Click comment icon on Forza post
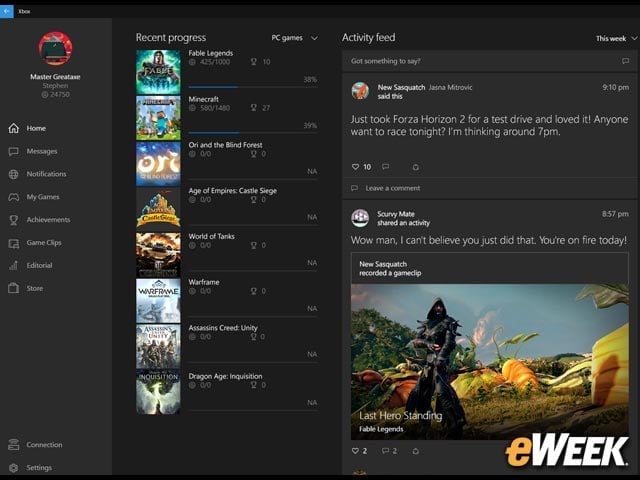640x480 pixels. (x=385, y=167)
